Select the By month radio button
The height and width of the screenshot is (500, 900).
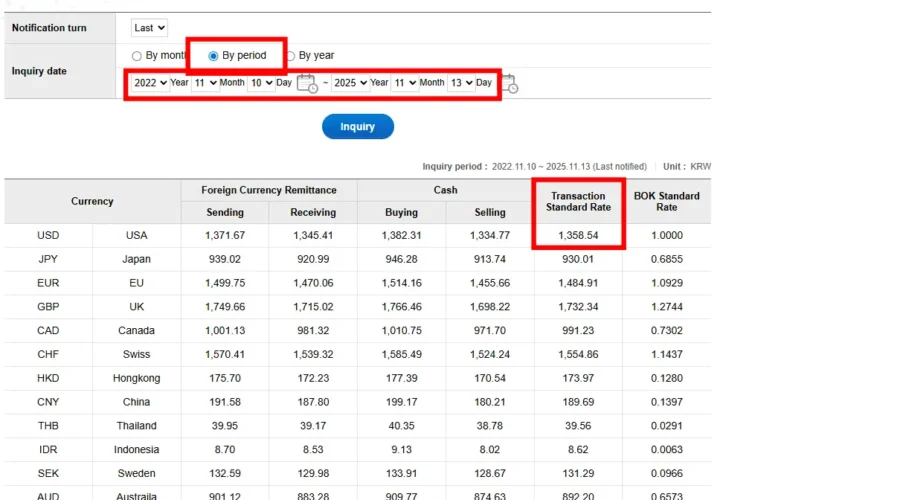(x=138, y=56)
